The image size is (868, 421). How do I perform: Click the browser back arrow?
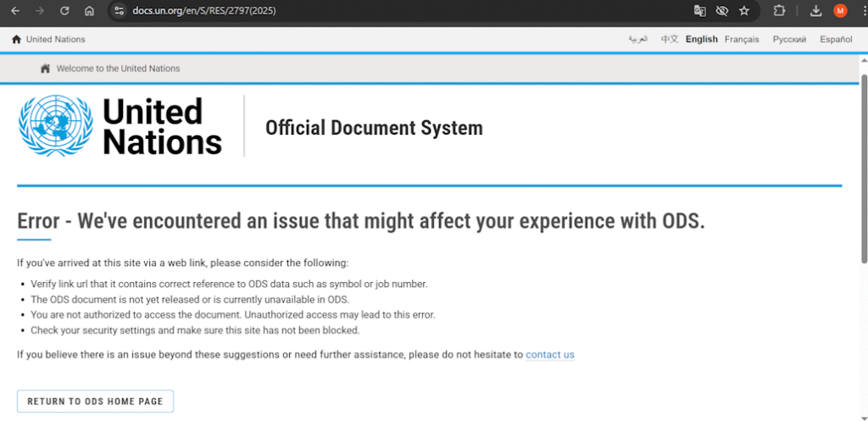coord(14,11)
